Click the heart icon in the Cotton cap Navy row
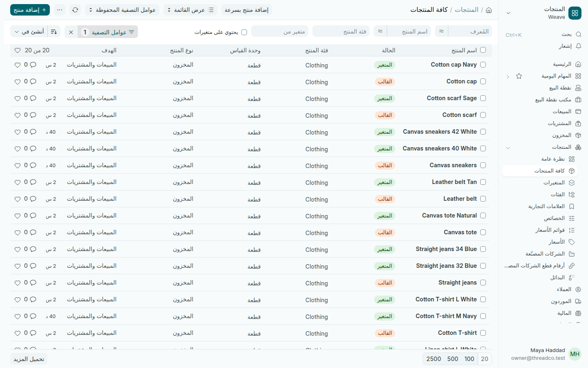 [x=18, y=65]
